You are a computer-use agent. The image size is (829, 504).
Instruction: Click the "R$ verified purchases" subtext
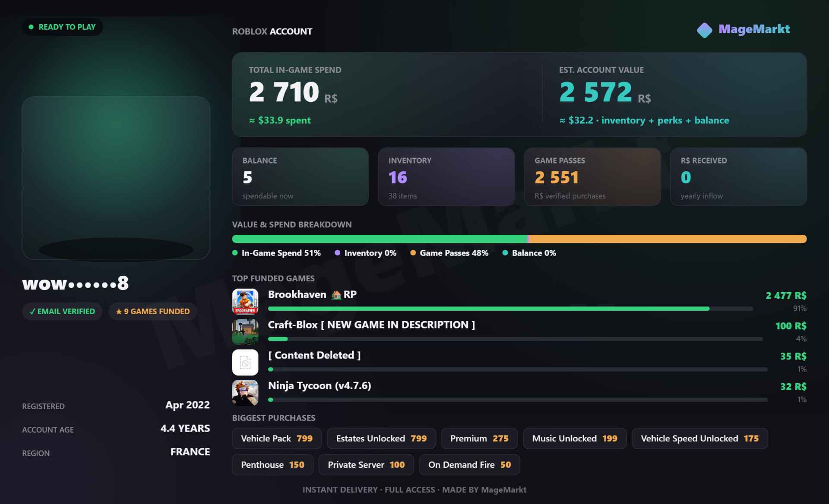tap(570, 196)
